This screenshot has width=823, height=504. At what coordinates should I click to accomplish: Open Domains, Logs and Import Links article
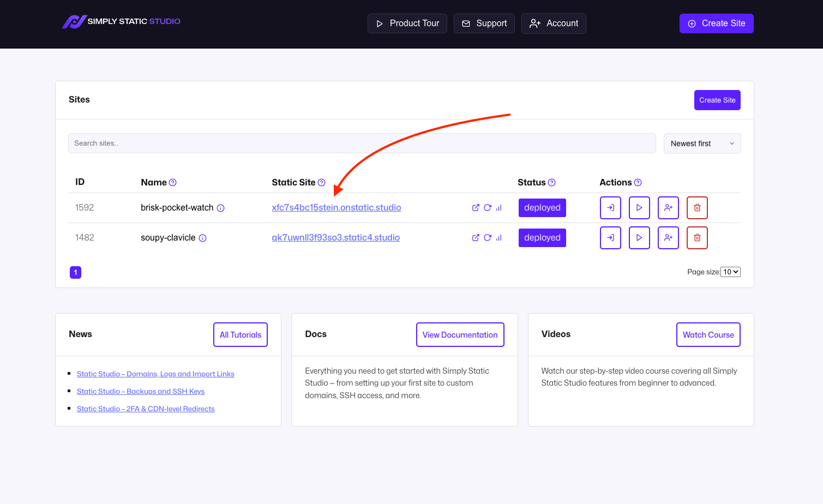[x=155, y=374]
